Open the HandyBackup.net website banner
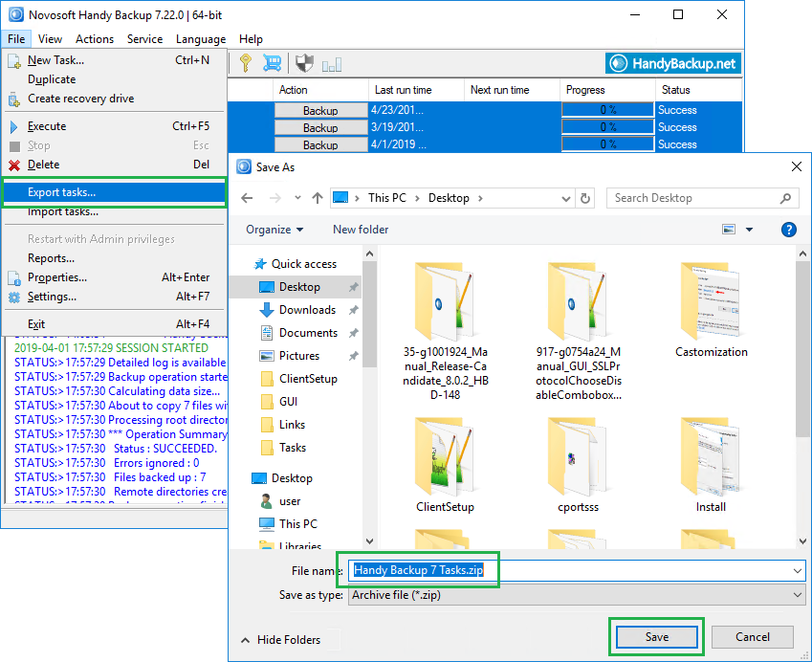Screen dimensions: 812x662 pyautogui.click(x=673, y=63)
